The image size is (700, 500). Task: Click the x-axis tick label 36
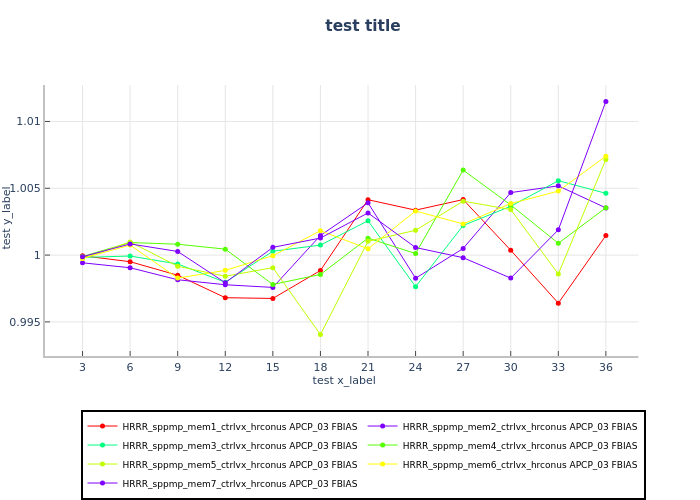pos(605,367)
